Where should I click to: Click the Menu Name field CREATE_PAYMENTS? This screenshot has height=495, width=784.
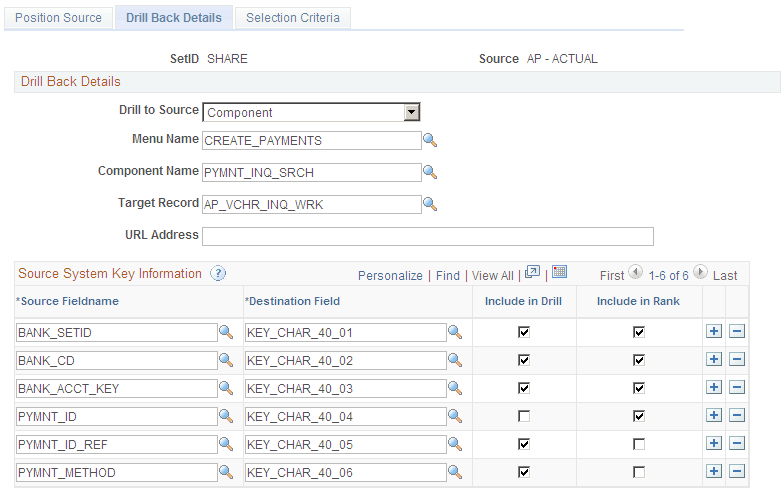[312, 140]
